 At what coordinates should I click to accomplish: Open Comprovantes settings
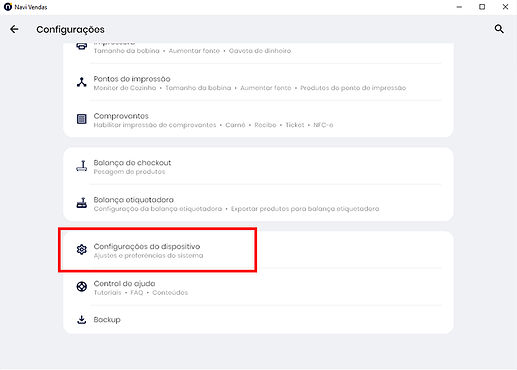(x=258, y=120)
